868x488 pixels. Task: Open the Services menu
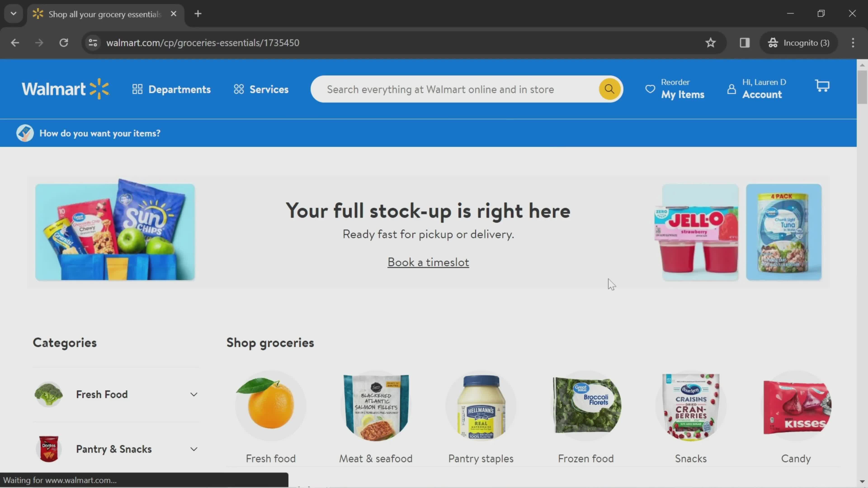(x=261, y=89)
